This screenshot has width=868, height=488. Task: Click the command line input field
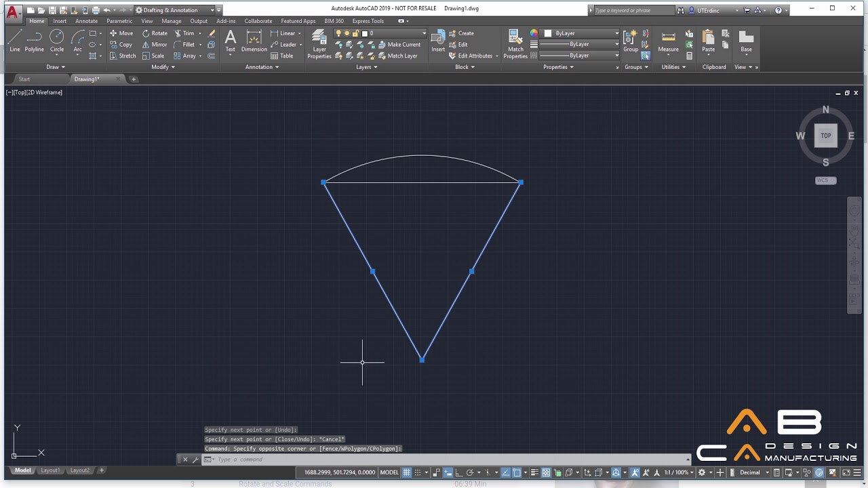[448, 460]
